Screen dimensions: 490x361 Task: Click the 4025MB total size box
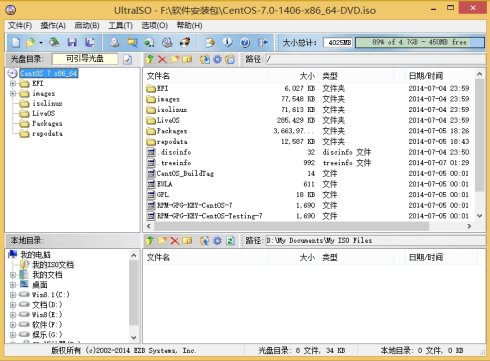[338, 42]
